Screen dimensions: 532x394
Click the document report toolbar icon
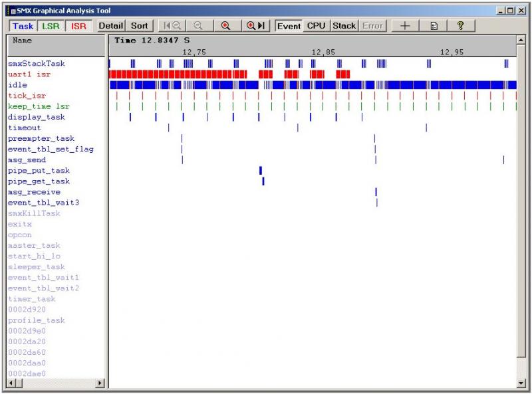coord(434,26)
